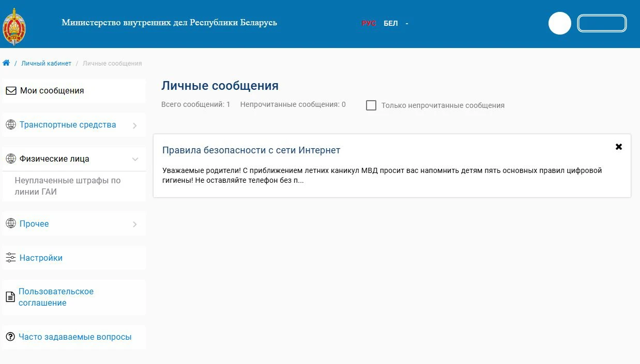Click the envelope icon beside Мои сообщения
640x364 pixels.
11,90
